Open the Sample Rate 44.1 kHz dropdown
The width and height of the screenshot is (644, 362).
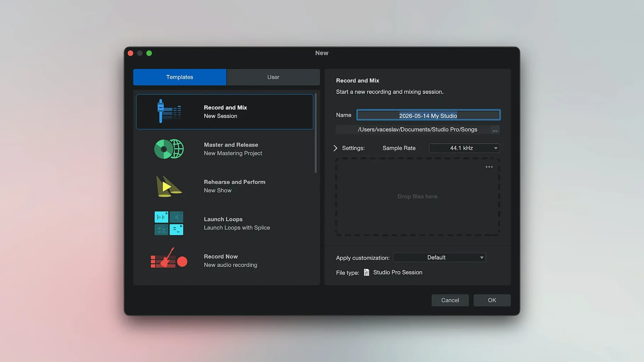point(464,148)
